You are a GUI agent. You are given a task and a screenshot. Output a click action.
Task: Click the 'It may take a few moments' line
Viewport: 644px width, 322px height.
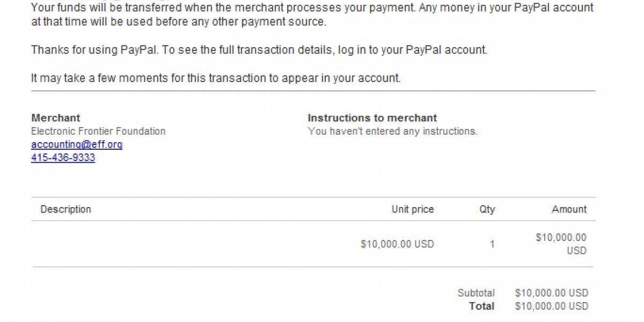(x=216, y=78)
